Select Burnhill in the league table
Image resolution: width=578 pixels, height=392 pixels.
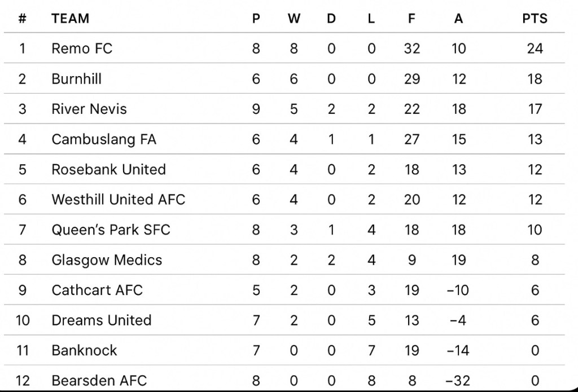click(77, 79)
